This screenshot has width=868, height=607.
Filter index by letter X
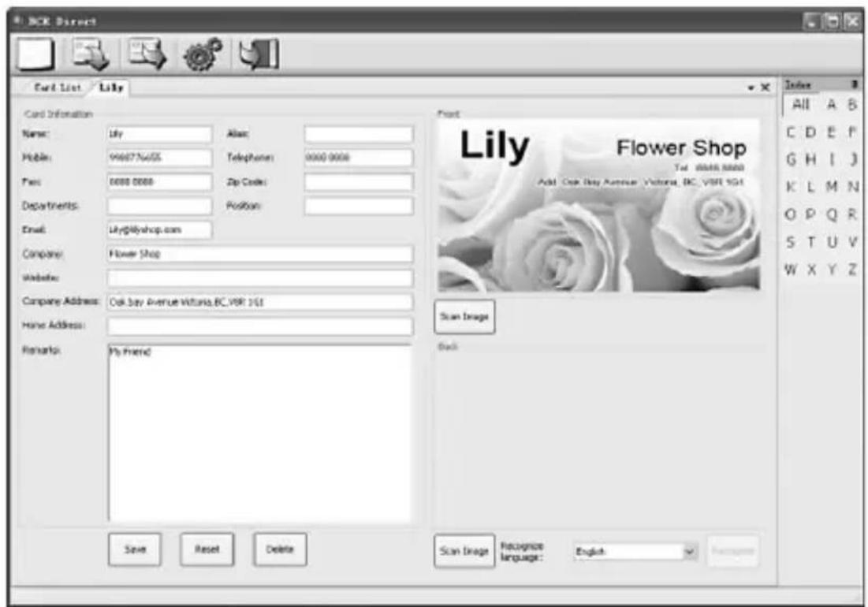tap(811, 270)
